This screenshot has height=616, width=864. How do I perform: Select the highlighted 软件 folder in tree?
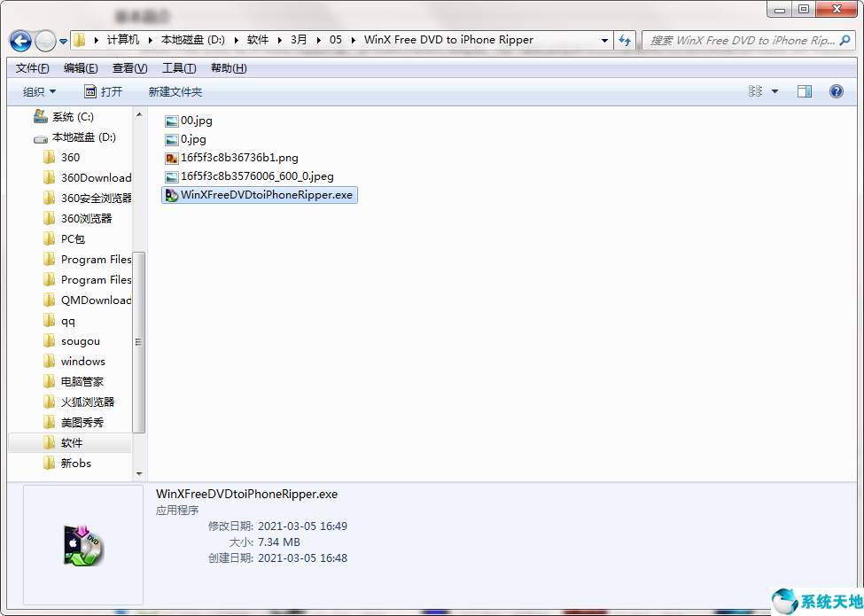(70, 443)
